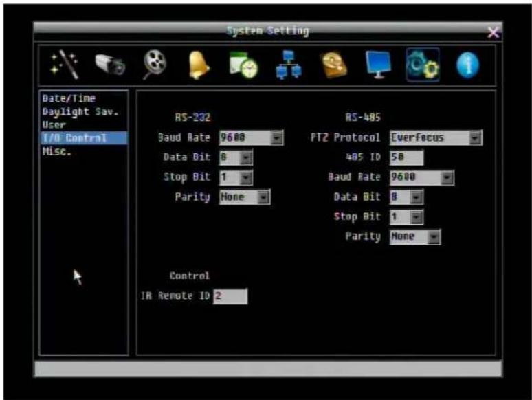Viewport: 532px width, 400px height.
Task: Close the System Setting window
Action: [493, 32]
